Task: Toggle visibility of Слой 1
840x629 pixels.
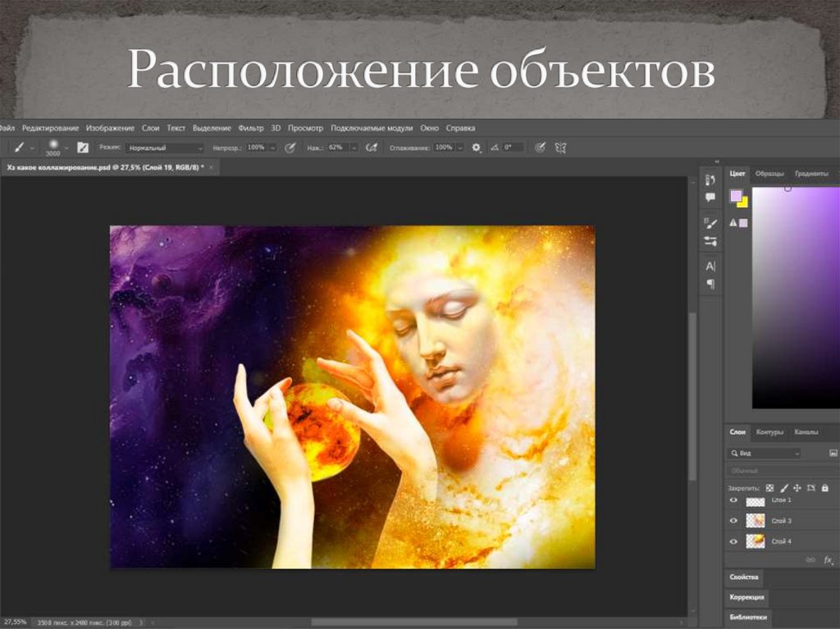Action: point(733,501)
